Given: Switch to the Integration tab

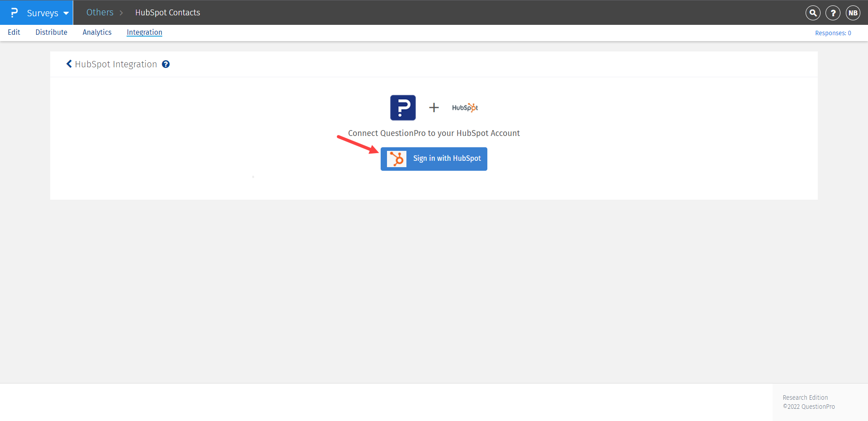Looking at the screenshot, I should tap(145, 32).
